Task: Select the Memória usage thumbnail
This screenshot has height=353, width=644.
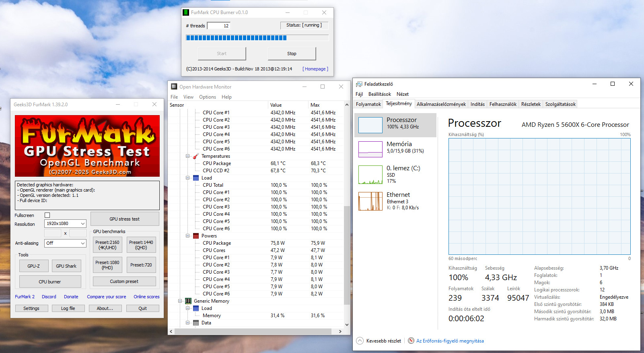Action: [x=370, y=149]
